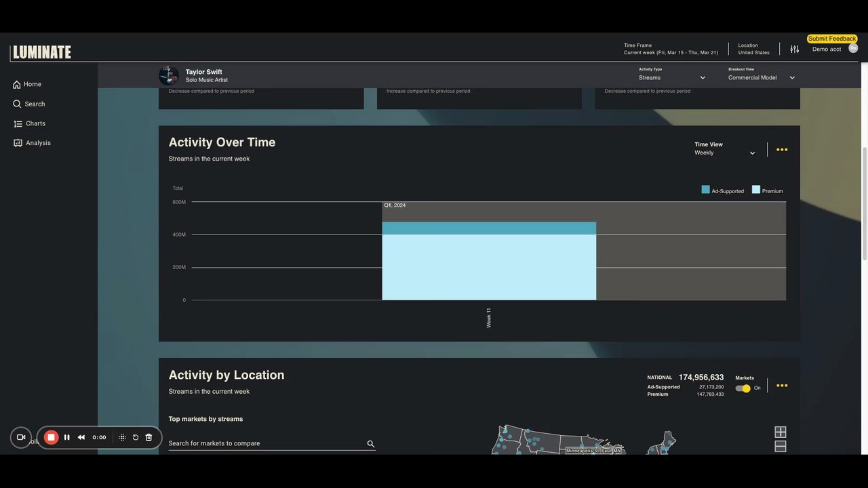Viewport: 868px width, 488px height.
Task: Click the Solo Music Artist subtitle
Action: click(x=207, y=81)
